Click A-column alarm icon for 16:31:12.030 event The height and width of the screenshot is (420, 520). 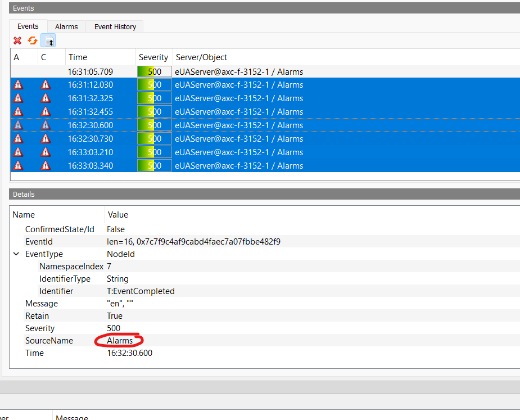18,85
